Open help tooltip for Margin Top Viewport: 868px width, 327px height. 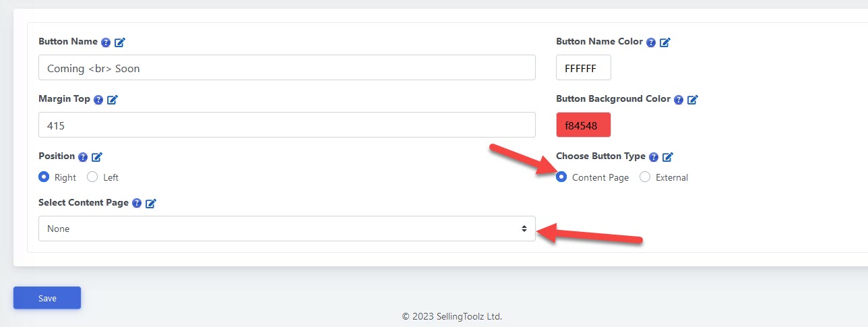98,100
